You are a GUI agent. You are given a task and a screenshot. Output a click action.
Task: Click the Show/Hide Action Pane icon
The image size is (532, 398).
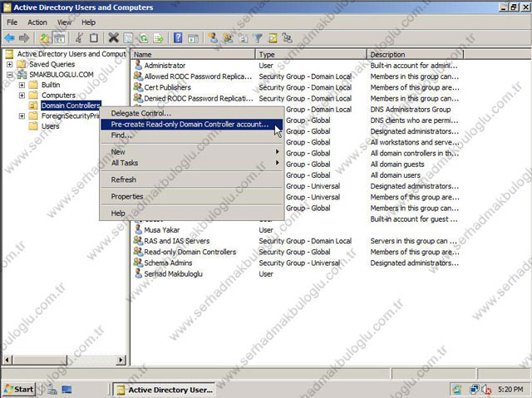[193, 38]
